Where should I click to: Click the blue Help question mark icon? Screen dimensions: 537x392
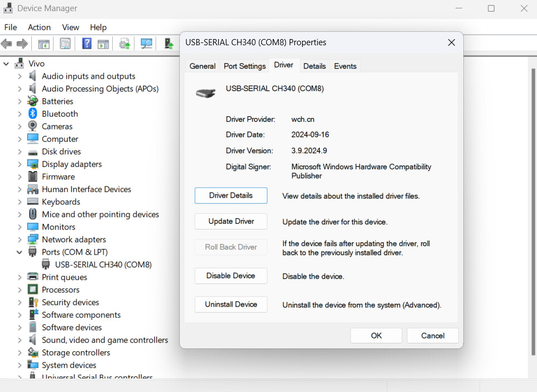click(87, 44)
